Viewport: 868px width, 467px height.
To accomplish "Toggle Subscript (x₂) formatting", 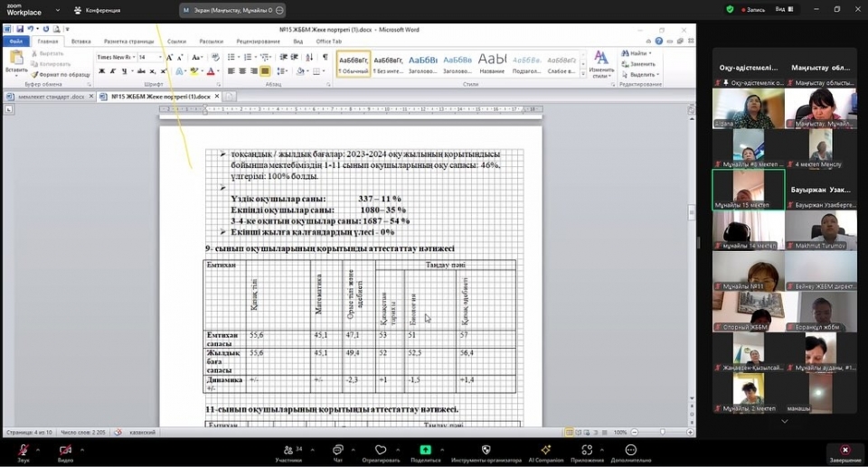I will click(x=153, y=70).
